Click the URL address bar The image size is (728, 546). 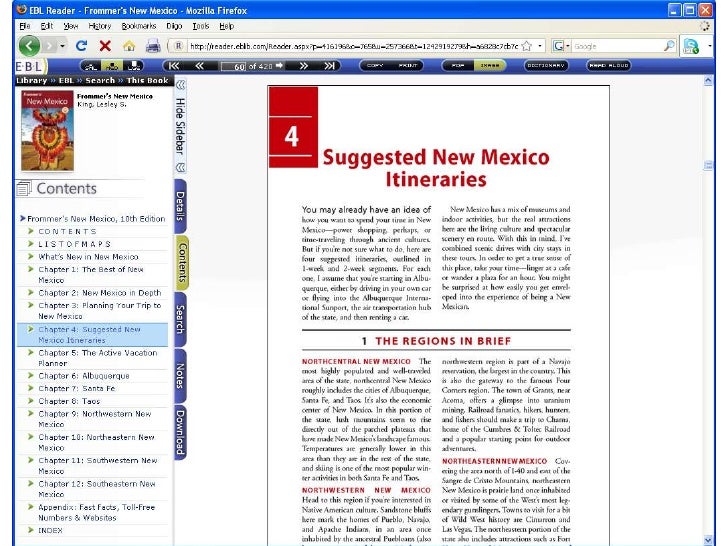[x=353, y=46]
